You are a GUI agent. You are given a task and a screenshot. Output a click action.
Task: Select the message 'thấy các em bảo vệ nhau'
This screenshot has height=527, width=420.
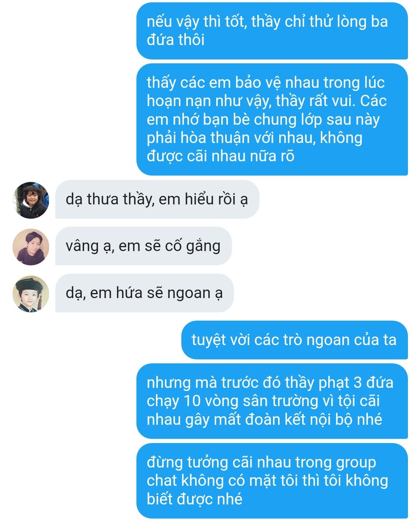click(272, 120)
